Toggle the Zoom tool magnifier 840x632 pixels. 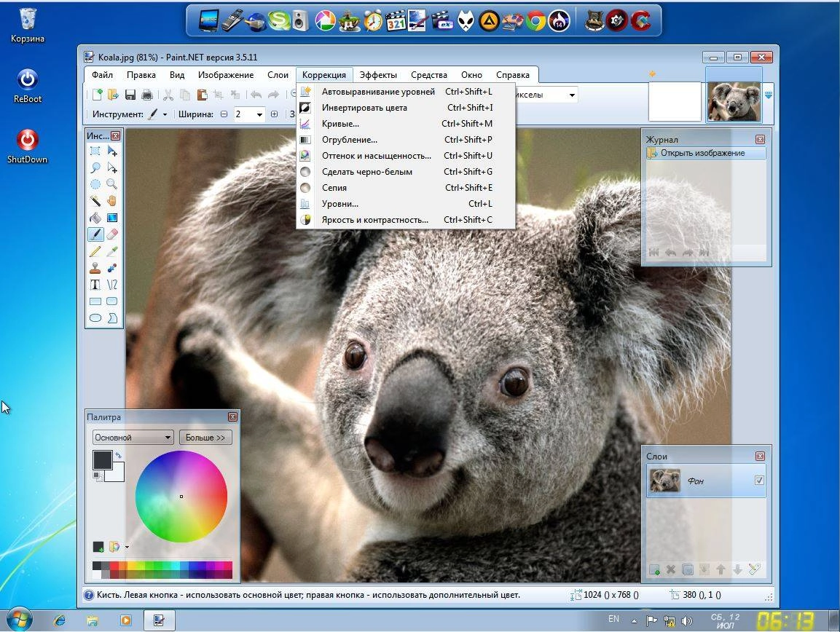click(x=113, y=185)
